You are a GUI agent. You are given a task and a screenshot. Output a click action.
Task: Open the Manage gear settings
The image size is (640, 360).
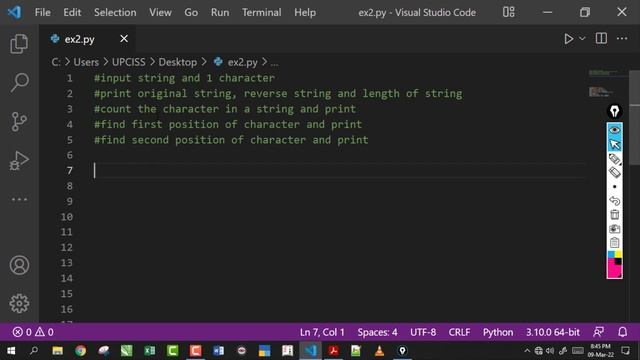(x=19, y=303)
